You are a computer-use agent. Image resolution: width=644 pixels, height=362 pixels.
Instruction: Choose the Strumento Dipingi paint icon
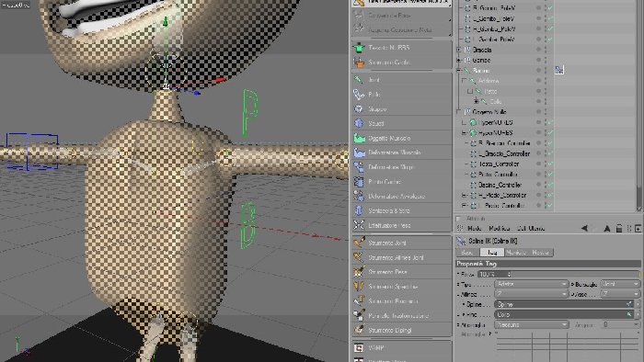click(359, 330)
